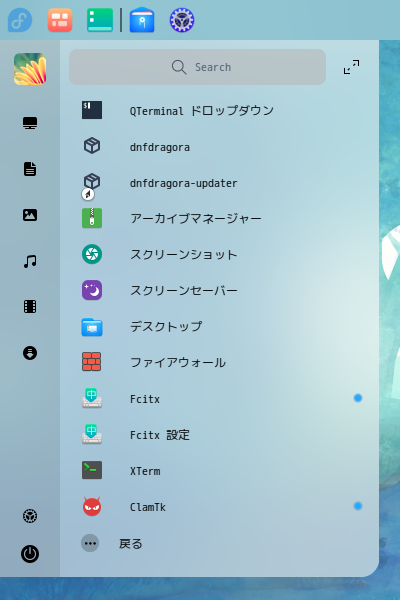Screen dimensions: 400x600
Task: Open Fcitx input method
Action: (x=219, y=398)
